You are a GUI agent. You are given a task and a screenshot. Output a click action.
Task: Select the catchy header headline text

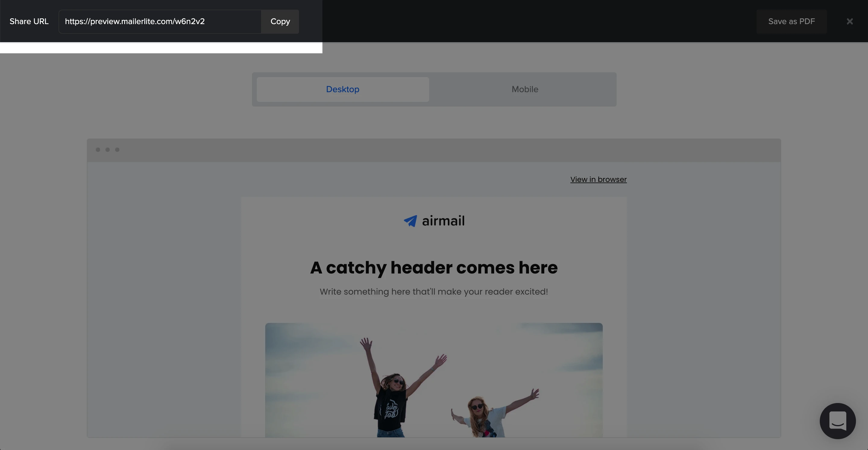434,268
